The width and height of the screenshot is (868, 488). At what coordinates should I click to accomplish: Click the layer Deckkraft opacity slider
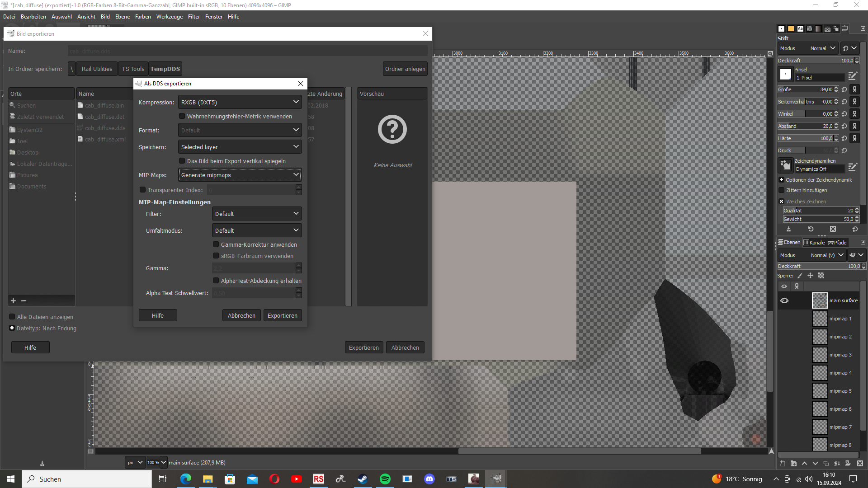pyautogui.click(x=814, y=266)
